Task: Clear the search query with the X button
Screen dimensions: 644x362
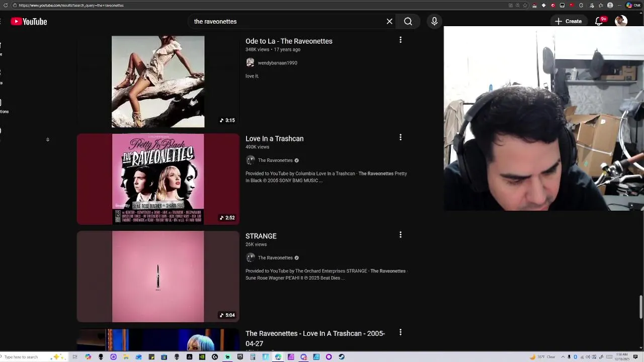Action: coord(389,22)
